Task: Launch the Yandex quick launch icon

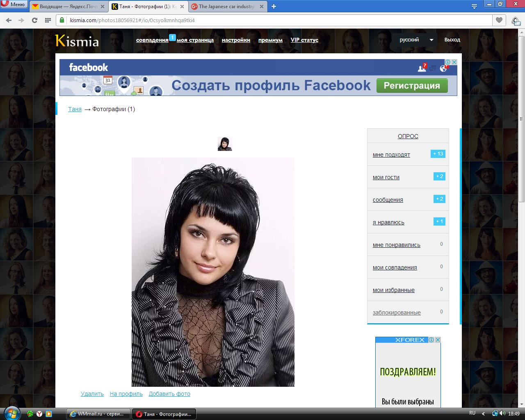Action: point(39,414)
